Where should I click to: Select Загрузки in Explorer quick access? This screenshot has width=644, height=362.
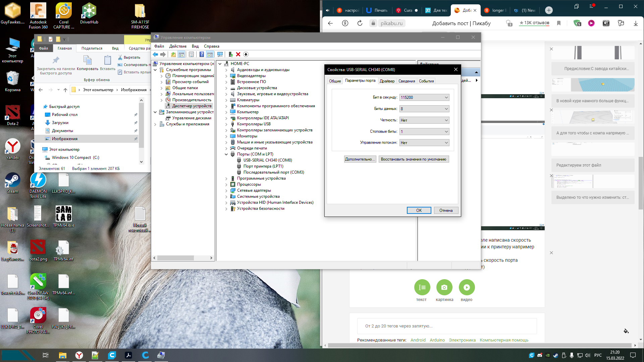(x=60, y=123)
